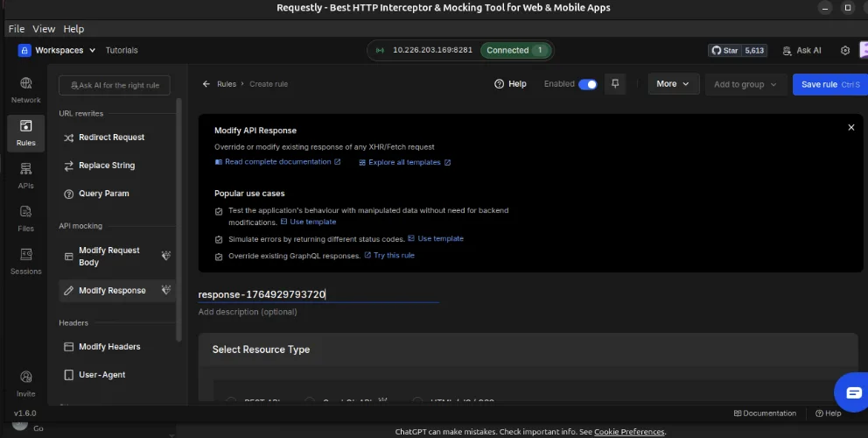Viewport: 868px width, 438px height.
Task: Click the Help link in footer
Action: [828, 413]
